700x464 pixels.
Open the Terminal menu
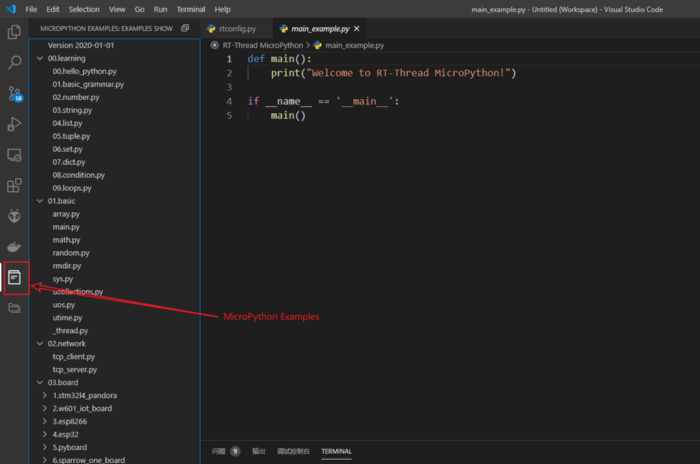[191, 9]
